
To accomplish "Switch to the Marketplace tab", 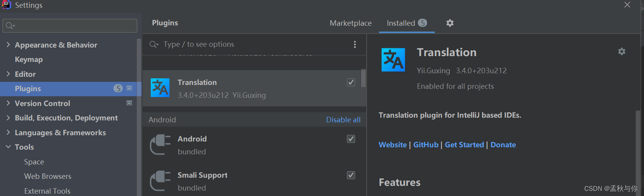I will tap(350, 23).
